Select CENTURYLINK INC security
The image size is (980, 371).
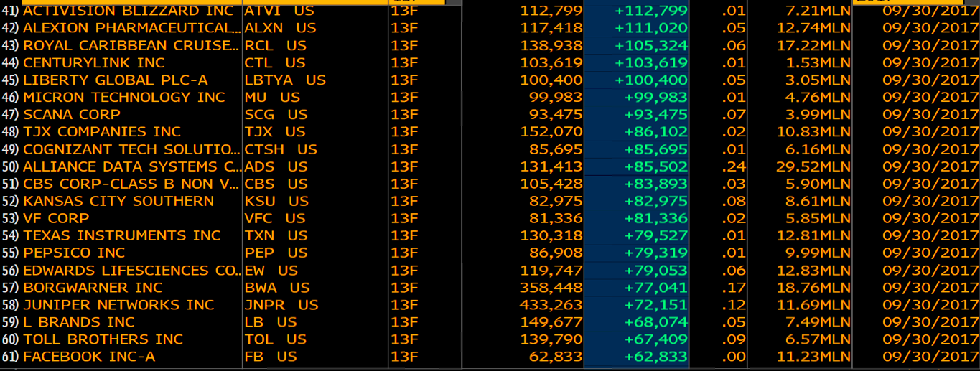(x=94, y=62)
